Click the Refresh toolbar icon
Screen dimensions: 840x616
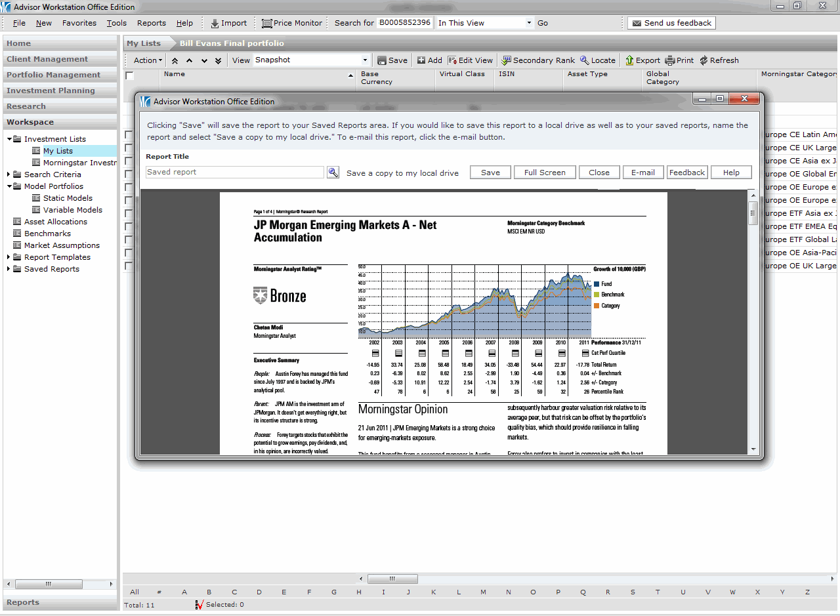(x=704, y=60)
